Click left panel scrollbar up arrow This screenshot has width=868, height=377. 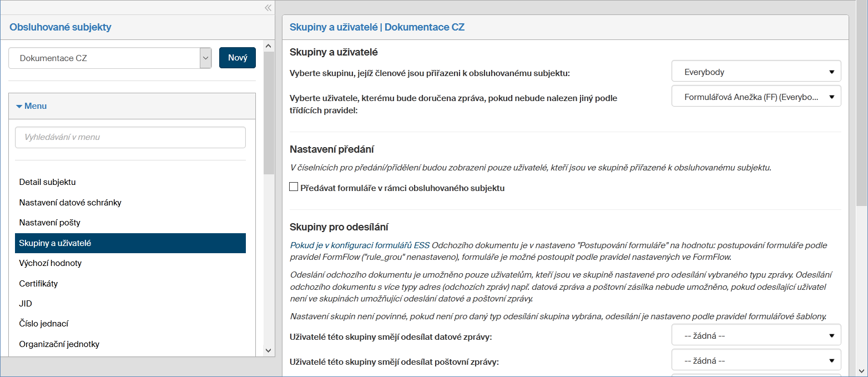[x=269, y=46]
